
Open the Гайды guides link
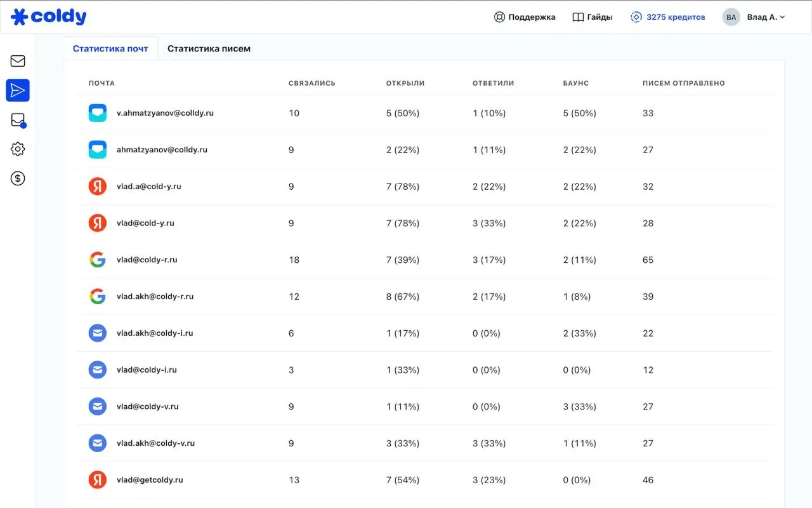pos(593,17)
